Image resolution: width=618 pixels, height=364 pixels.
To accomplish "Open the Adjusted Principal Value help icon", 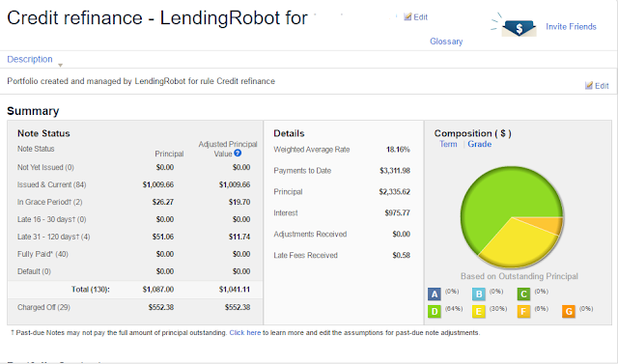I will [238, 154].
